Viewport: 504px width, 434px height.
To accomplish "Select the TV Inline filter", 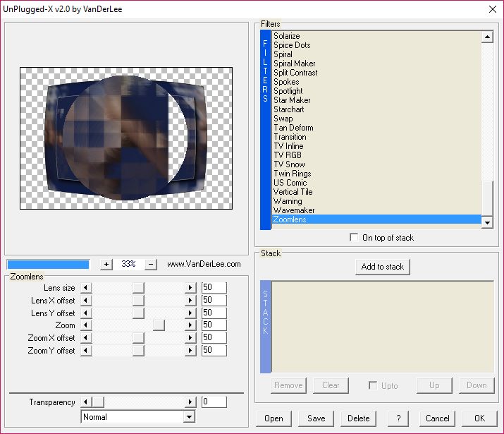I will coord(288,146).
